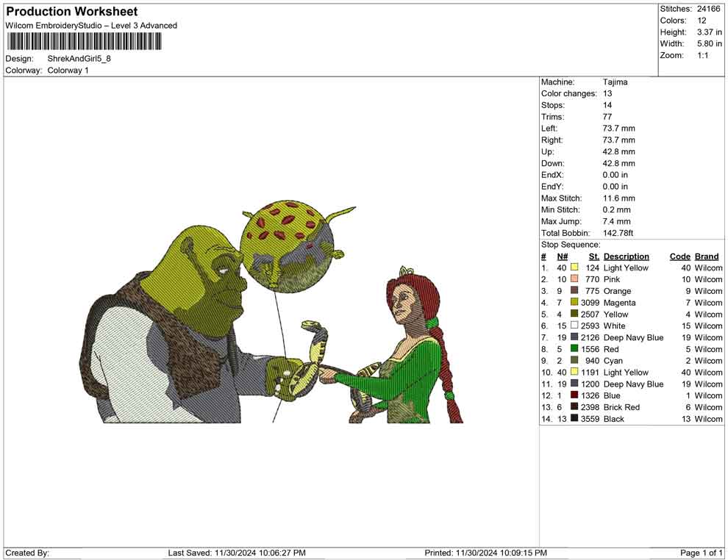Click the Zoom value '1:1'
The height and width of the screenshot is (560, 728).
point(702,55)
